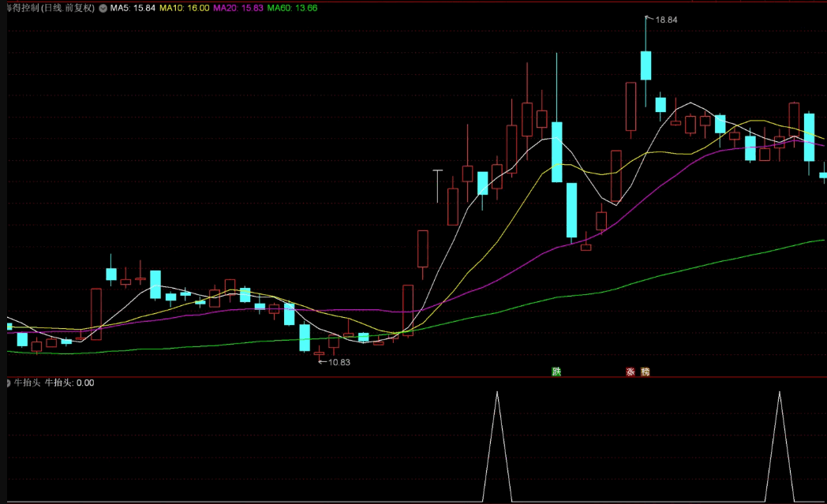Click the candlestick at the 10.83 low

tap(319, 353)
